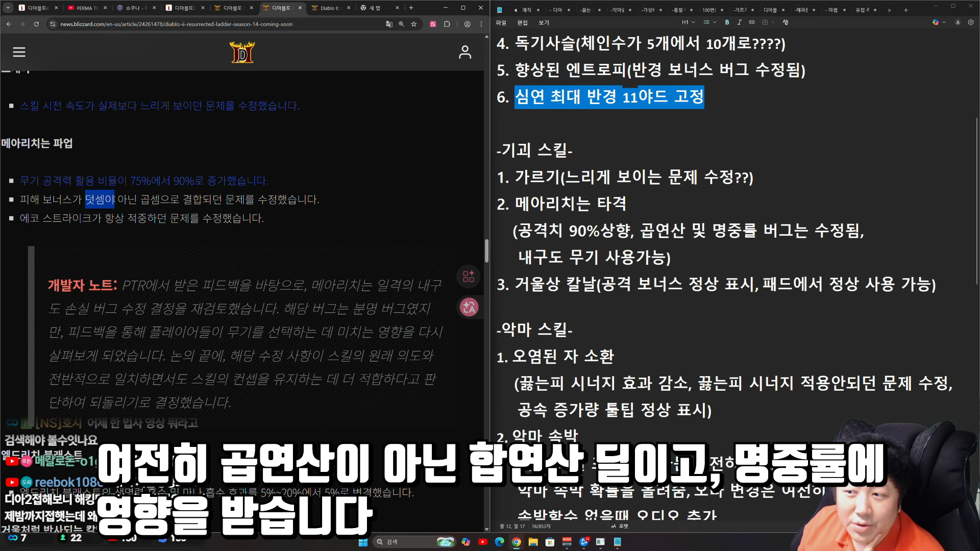Click the 무기 공격력 활용 비율 line
This screenshot has height=551, width=980.
(144, 181)
